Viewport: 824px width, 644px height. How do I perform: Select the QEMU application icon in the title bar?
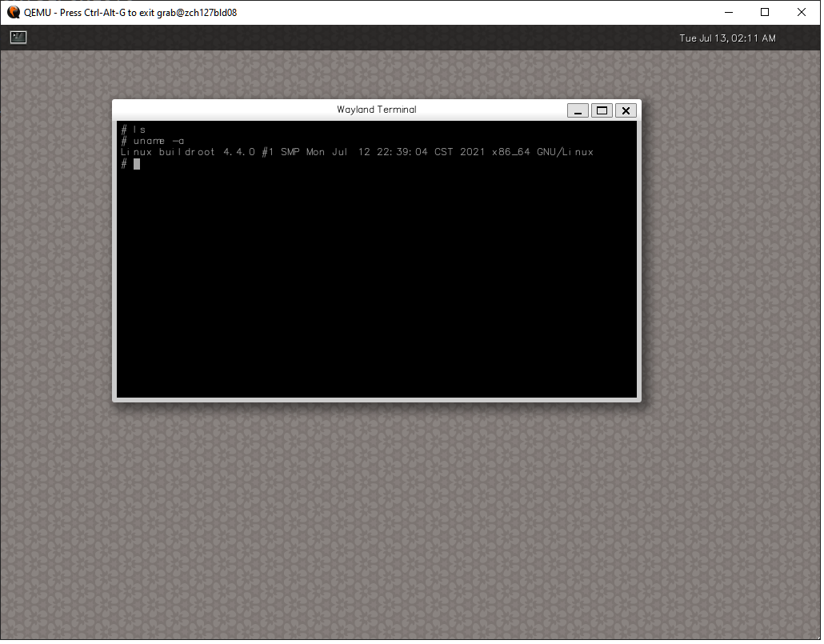point(11,12)
